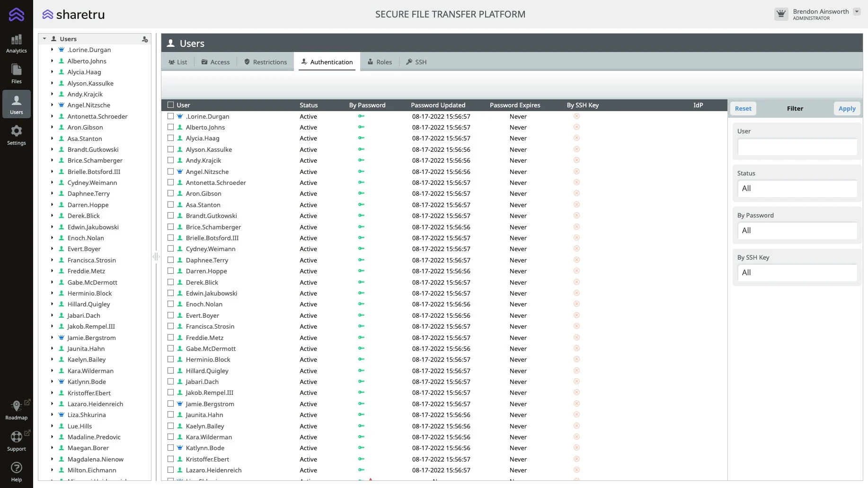Select Milton.Eichmann in the users tree
The width and height of the screenshot is (868, 488).
92,470
